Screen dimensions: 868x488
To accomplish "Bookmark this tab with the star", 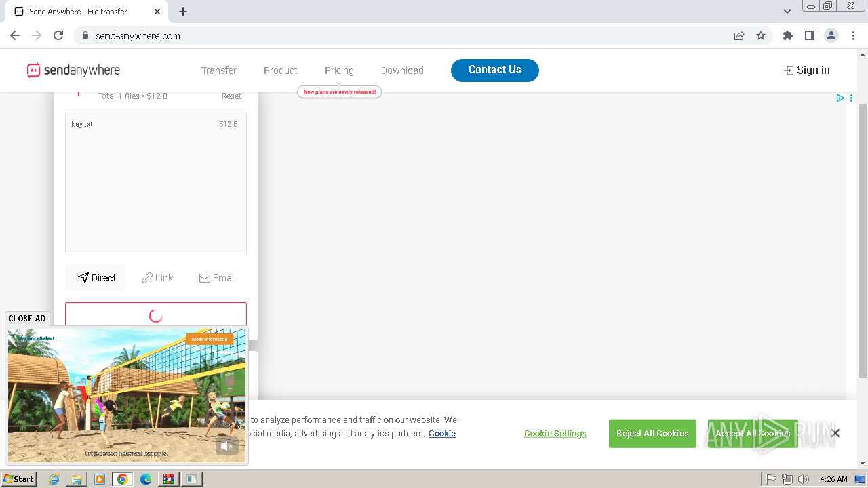I will [761, 36].
